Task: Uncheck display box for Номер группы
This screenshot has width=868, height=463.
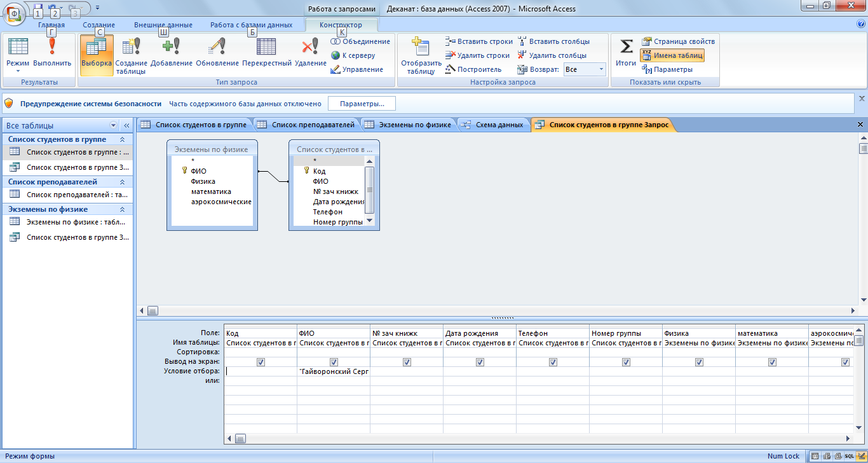Action: (626, 362)
